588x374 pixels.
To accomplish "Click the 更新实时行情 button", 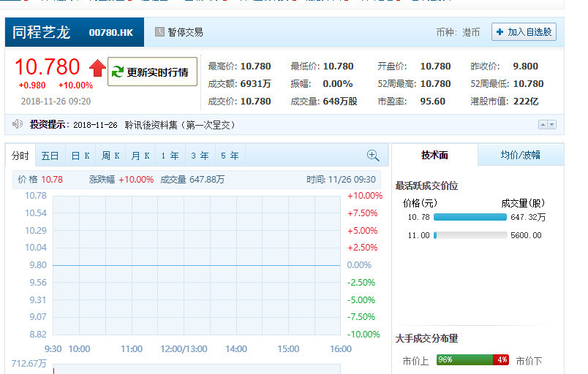I will [152, 72].
